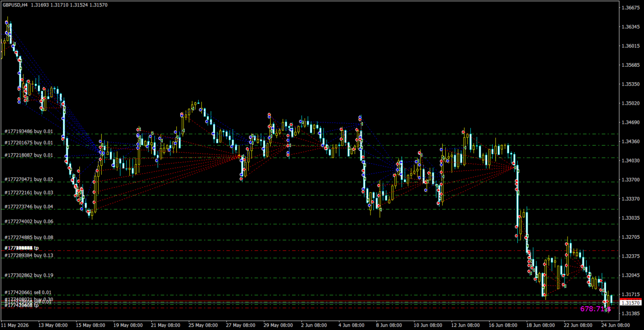Click the 25 May 08:00 time label
This screenshot has height=330, width=644.
point(203,325)
